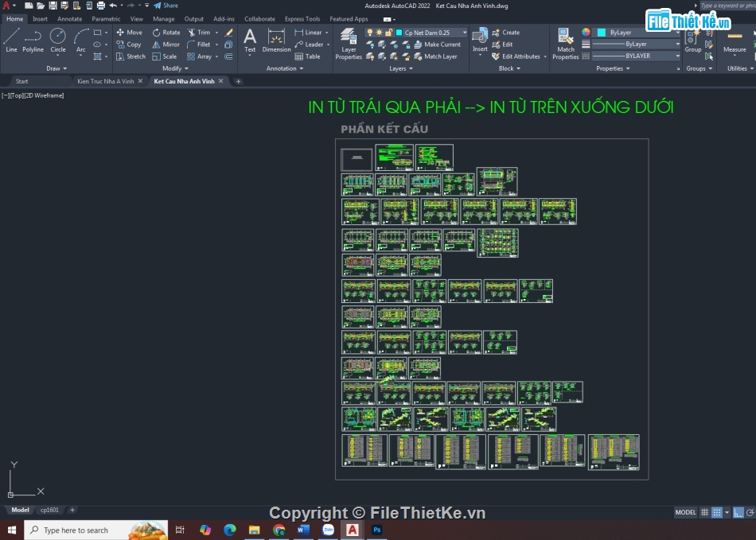Toggle MODEL space button in status bar
756x540 pixels.
click(685, 512)
